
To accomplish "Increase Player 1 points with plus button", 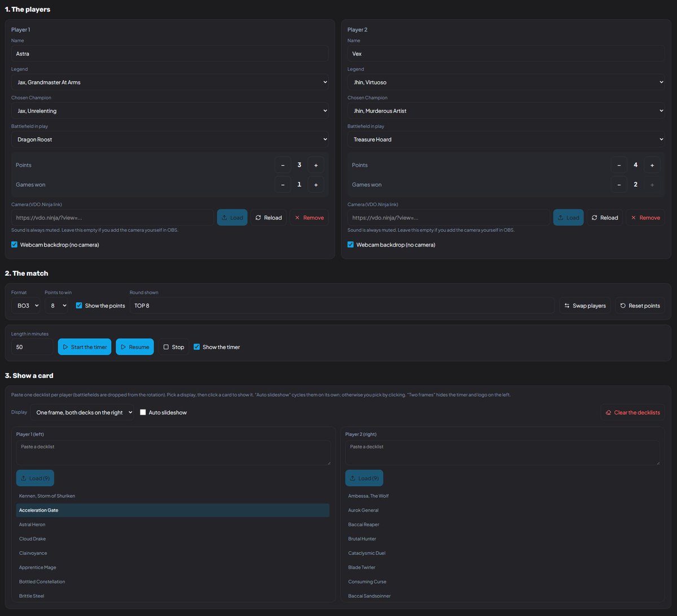I will pos(316,165).
